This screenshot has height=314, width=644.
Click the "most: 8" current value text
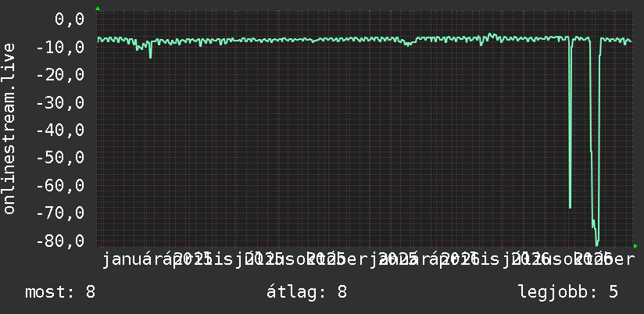[60, 292]
